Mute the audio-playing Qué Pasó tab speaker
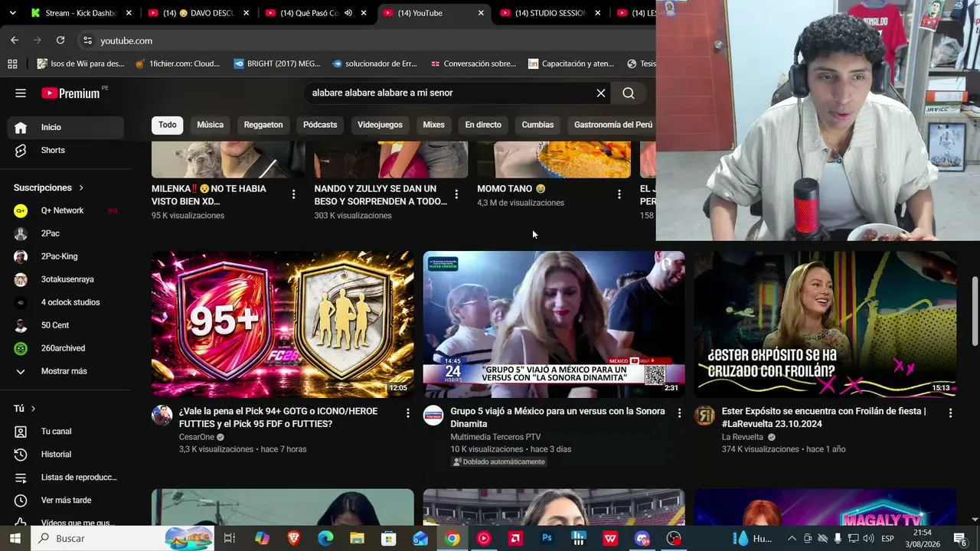 pos(348,13)
